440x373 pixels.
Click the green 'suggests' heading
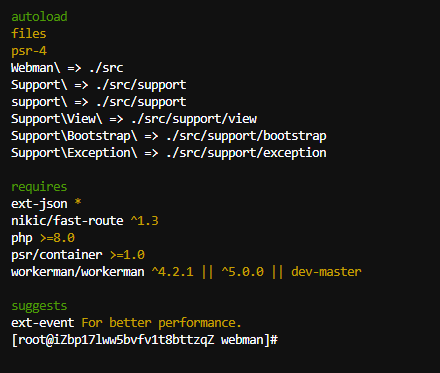tap(39, 306)
